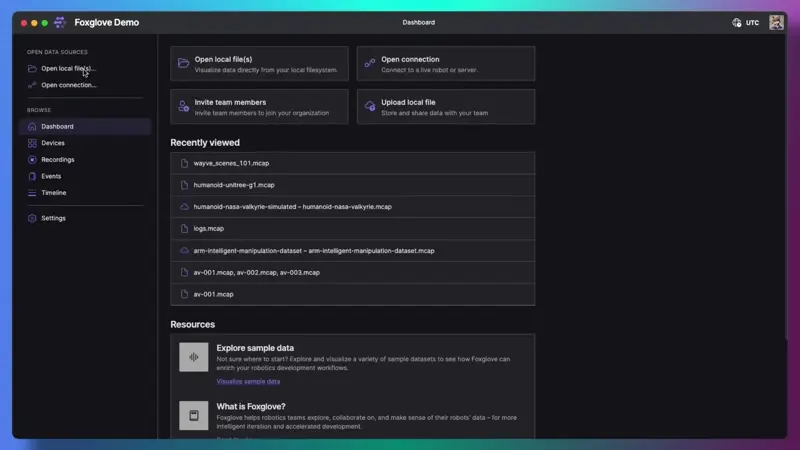
Task: Open recent file humanoid-unitree-g1.mcap
Action: click(234, 185)
